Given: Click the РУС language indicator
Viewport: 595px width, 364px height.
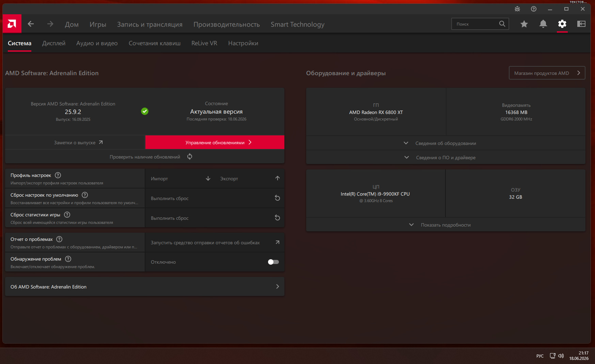Looking at the screenshot, I should [x=540, y=356].
